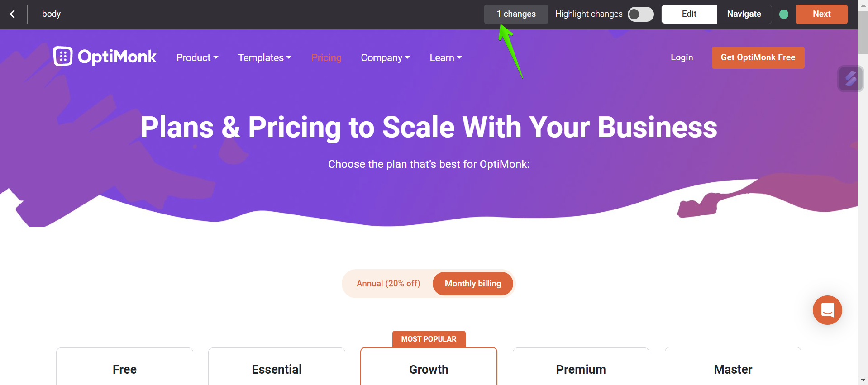Open the Company dropdown menu

[x=385, y=58]
